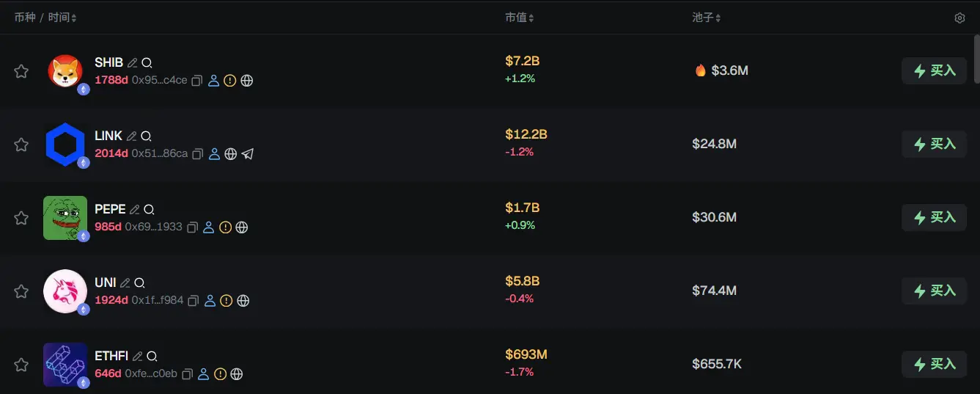
Task: Open the PEPE frog token thumbnail
Action: point(65,217)
